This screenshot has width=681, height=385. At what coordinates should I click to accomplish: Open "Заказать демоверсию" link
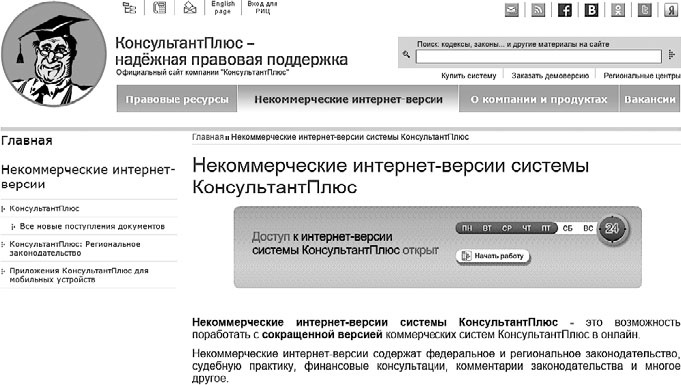click(550, 76)
